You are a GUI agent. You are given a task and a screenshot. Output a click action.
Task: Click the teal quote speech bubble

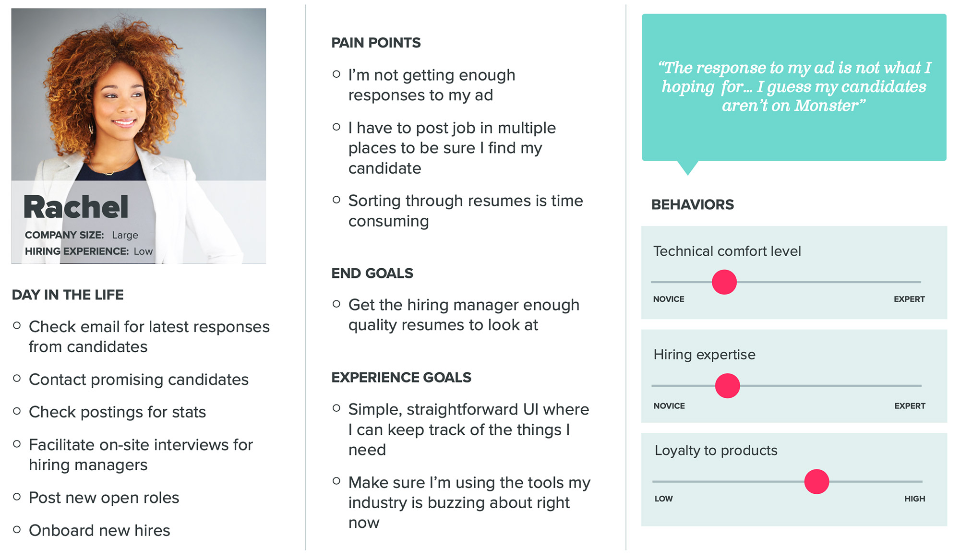794,87
